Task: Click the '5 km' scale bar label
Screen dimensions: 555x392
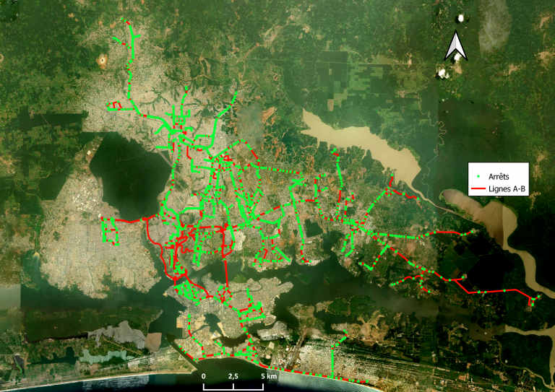Action: point(269,376)
